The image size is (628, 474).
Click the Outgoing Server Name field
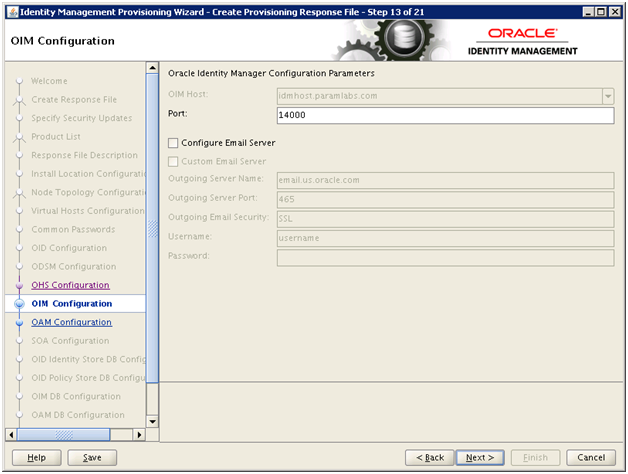click(x=445, y=180)
